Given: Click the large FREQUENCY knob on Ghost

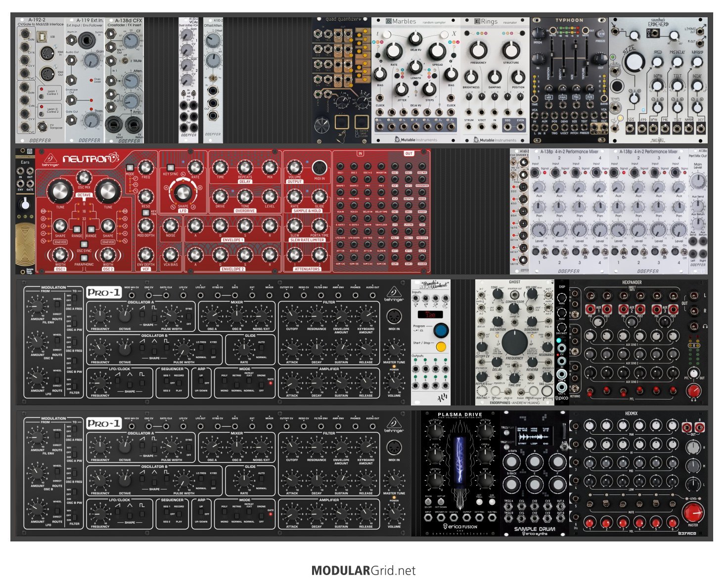Looking at the screenshot, I should (515, 343).
